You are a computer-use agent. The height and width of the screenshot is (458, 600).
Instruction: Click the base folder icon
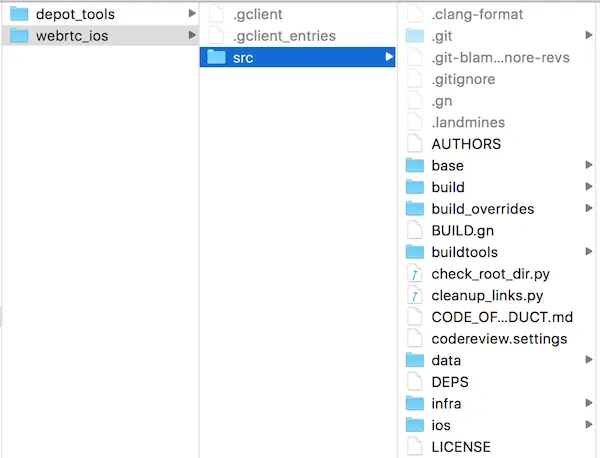pos(415,165)
